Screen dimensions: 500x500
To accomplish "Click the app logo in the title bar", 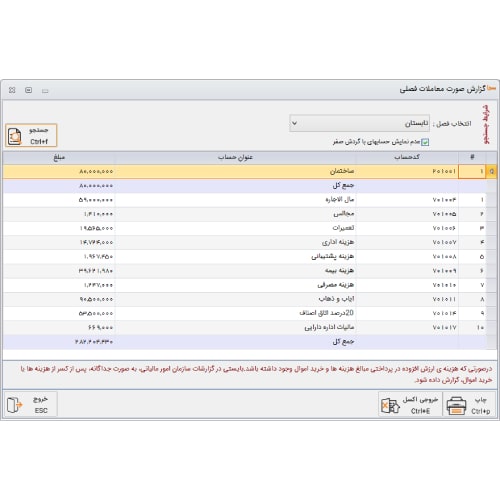I will (491, 88).
